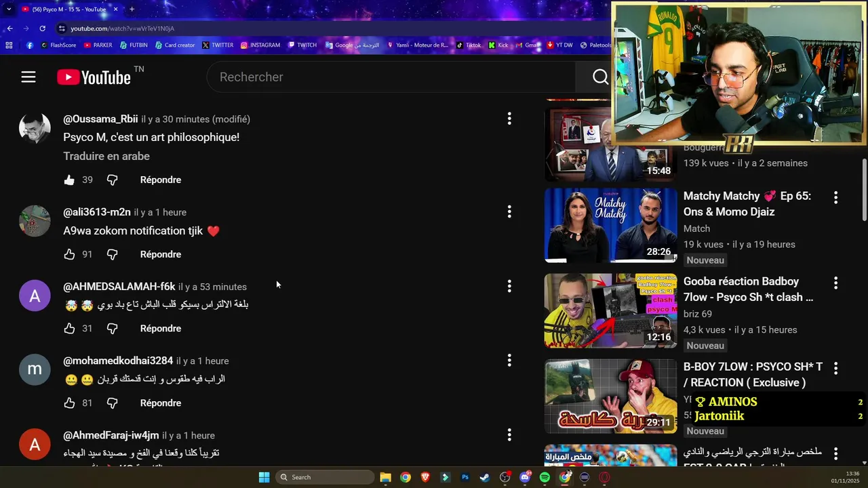Click the magnifier search button beside Rechercher

(x=600, y=77)
